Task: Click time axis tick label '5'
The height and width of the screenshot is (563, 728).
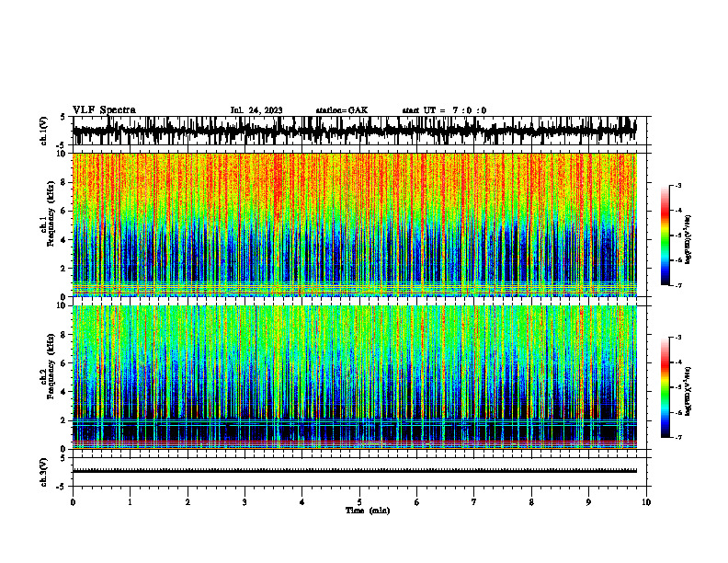Action: pos(359,502)
